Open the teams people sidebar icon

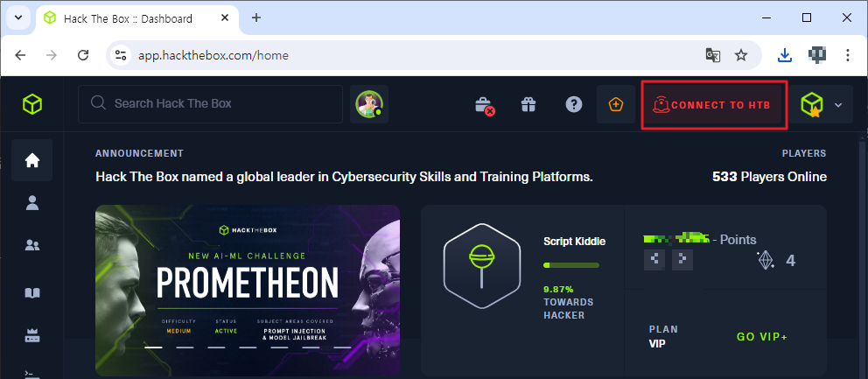tap(32, 245)
